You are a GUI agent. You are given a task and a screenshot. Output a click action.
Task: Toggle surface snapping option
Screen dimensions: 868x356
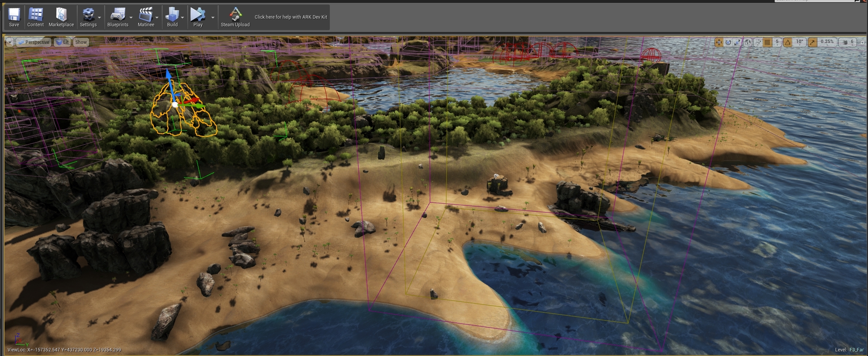(758, 42)
